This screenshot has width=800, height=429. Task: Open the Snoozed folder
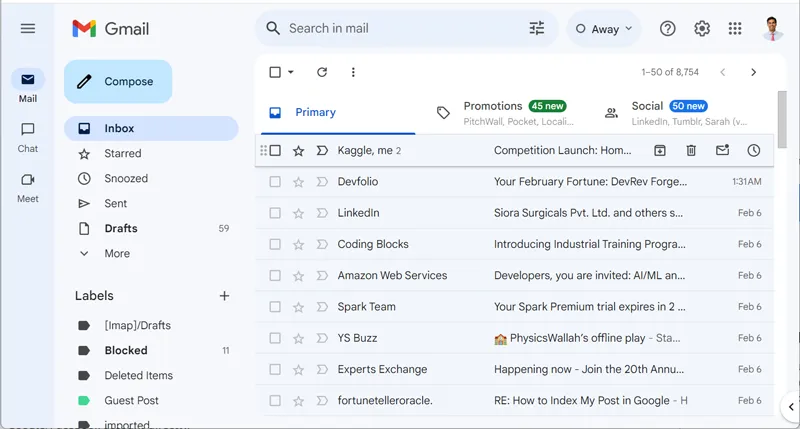click(x=151, y=179)
